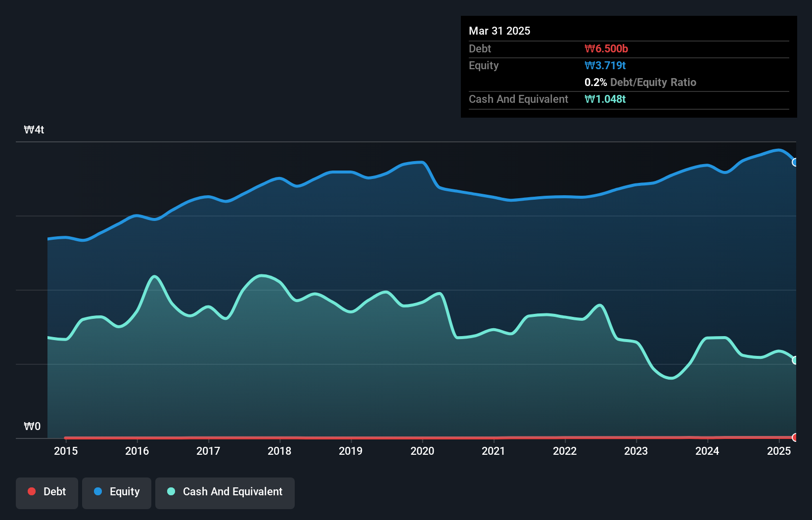Click the blue Equity legend dot
The height and width of the screenshot is (520, 812).
[x=98, y=491]
